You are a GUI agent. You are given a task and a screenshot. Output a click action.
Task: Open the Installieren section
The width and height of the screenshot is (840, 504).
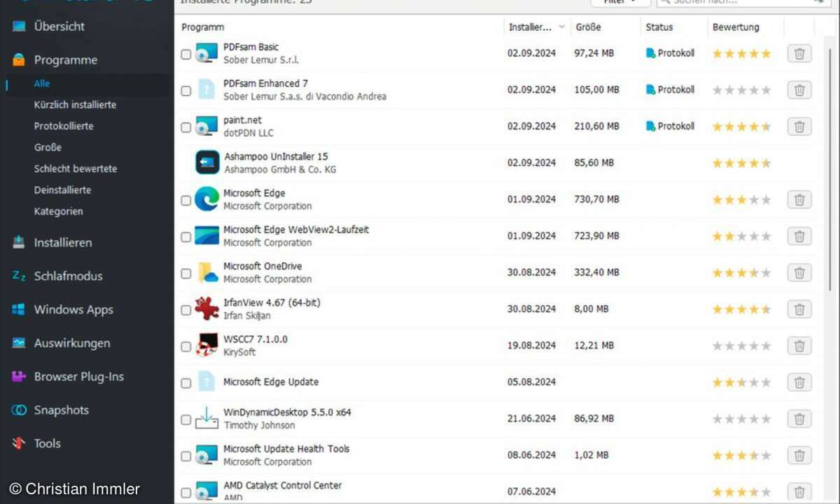[x=63, y=243]
